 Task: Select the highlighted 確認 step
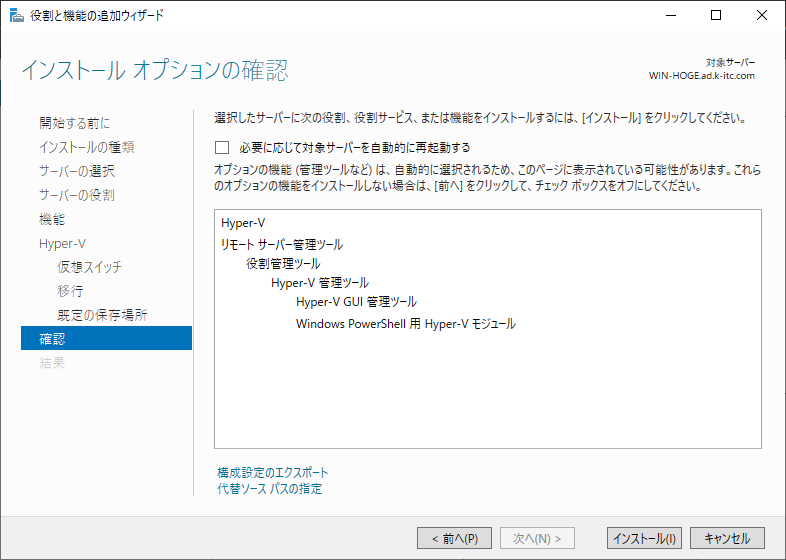[x=106, y=338]
